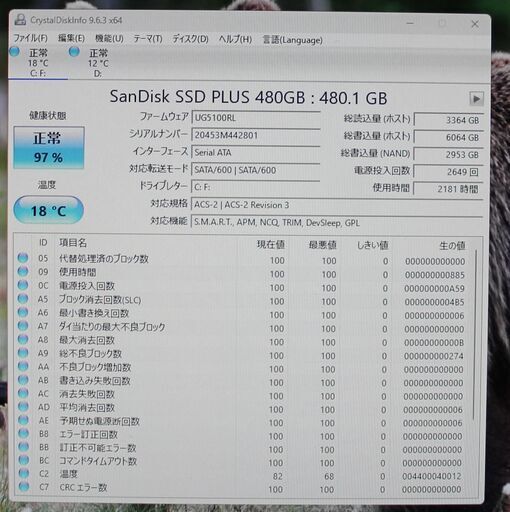
Task: Select the D: disk tab
Action: (x=97, y=63)
